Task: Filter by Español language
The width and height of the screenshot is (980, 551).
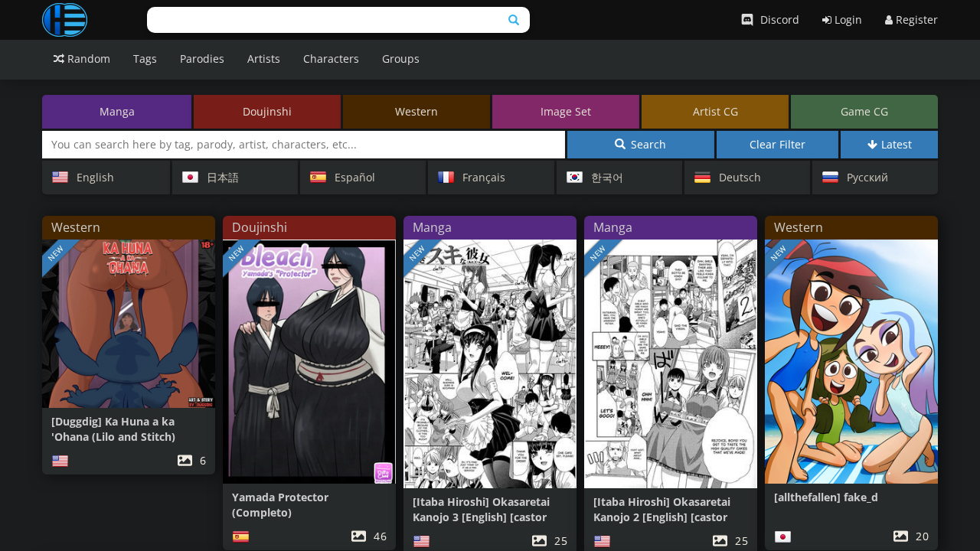Action: pyautogui.click(x=363, y=178)
